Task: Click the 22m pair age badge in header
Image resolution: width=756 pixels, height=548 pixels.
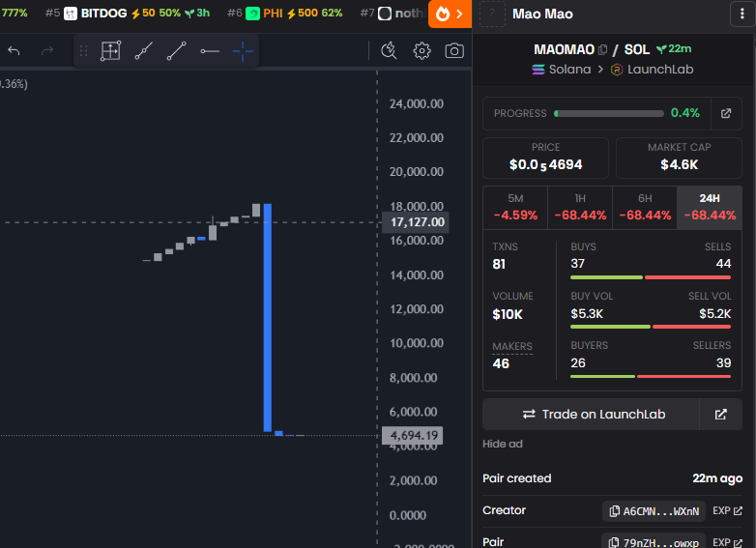Action: pos(674,48)
